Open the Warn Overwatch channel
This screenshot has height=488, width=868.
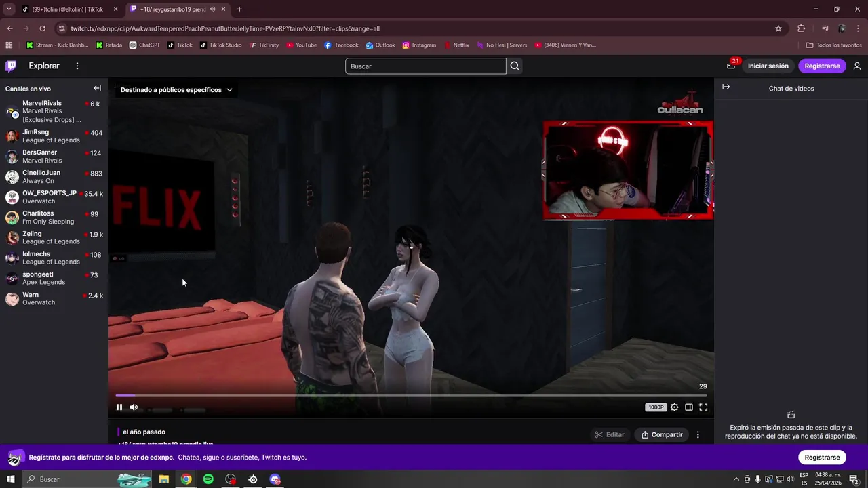click(54, 298)
